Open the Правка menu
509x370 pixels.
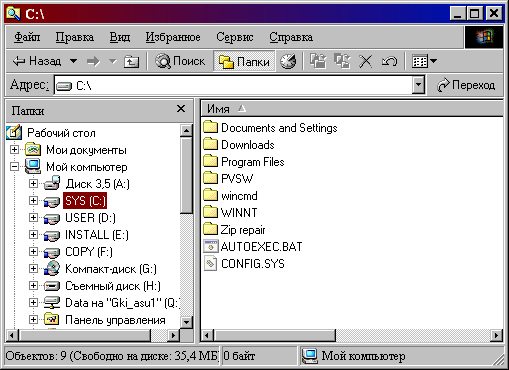75,37
